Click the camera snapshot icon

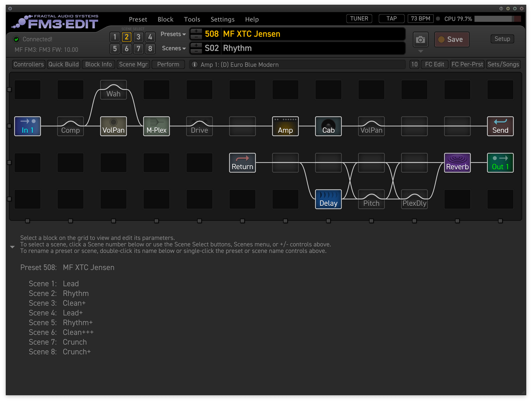(x=420, y=39)
